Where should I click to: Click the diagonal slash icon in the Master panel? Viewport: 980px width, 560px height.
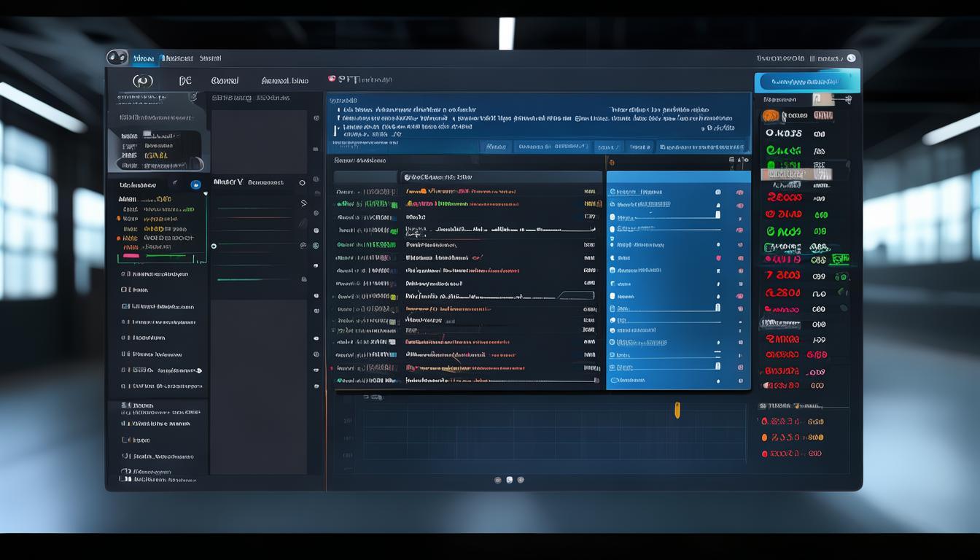303,203
